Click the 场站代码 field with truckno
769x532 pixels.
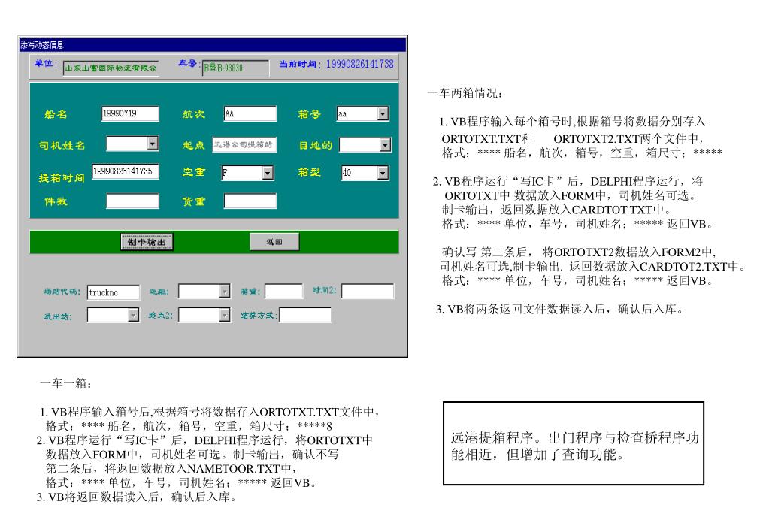click(114, 292)
